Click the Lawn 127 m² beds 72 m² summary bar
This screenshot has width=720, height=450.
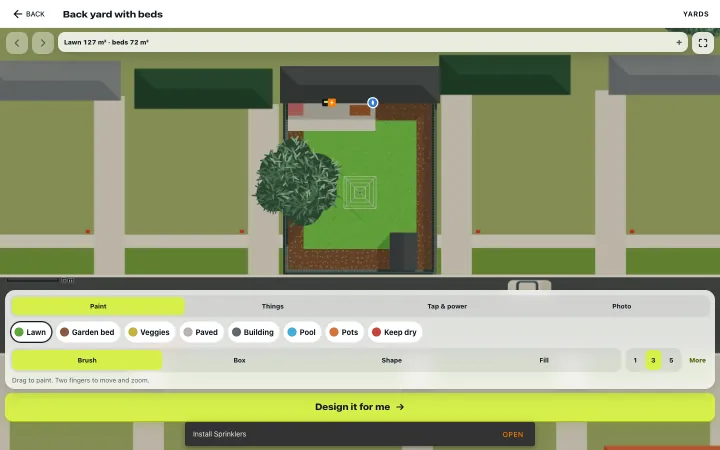coord(372,42)
